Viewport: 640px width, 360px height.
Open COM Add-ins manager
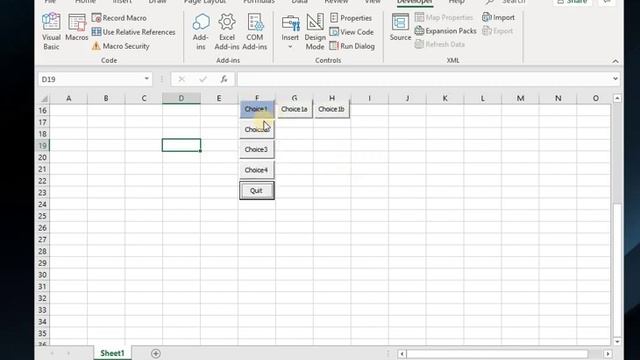click(255, 31)
